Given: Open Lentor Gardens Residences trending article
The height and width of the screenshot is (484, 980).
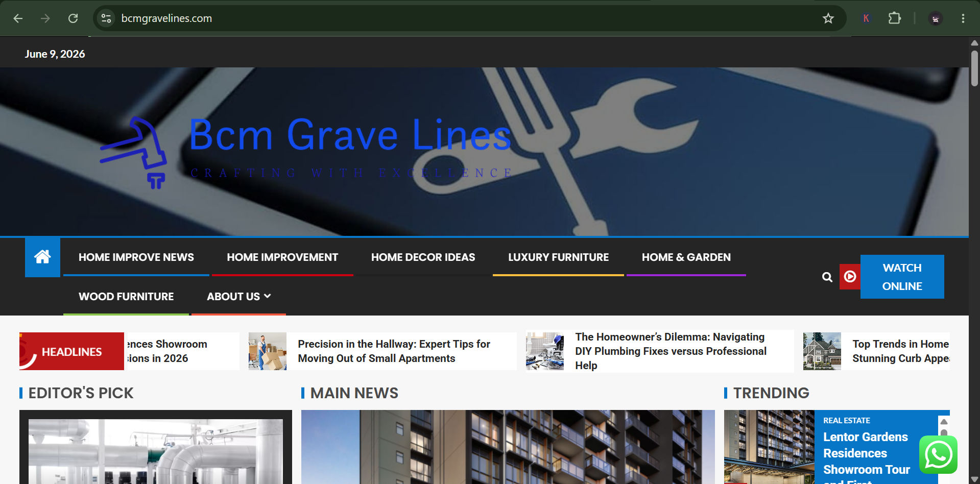Looking at the screenshot, I should (x=867, y=456).
